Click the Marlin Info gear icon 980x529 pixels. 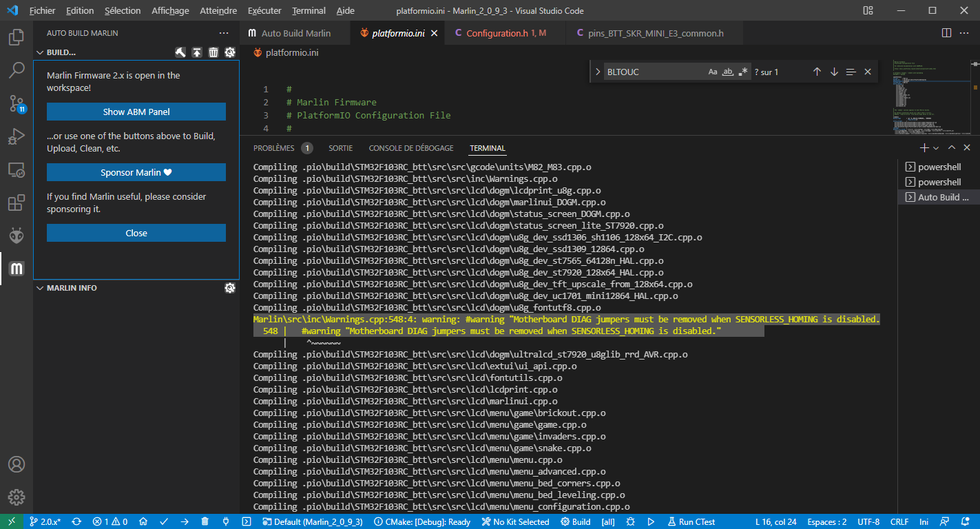[230, 288]
